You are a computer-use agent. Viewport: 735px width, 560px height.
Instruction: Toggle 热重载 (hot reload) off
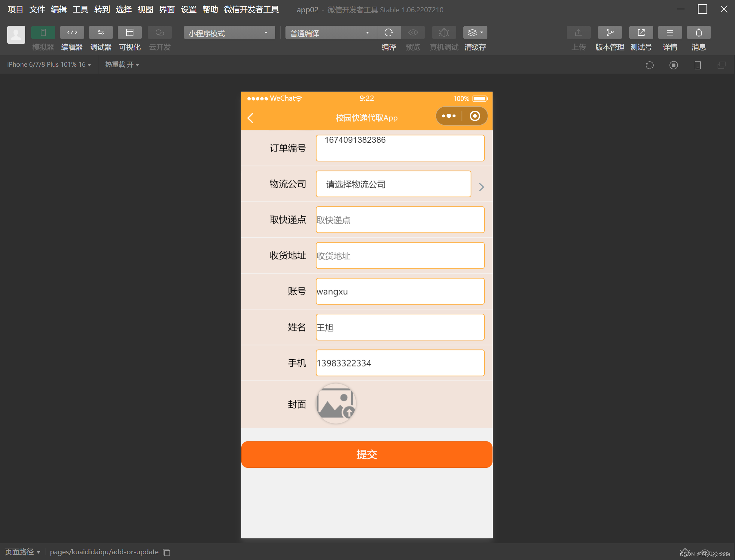122,64
